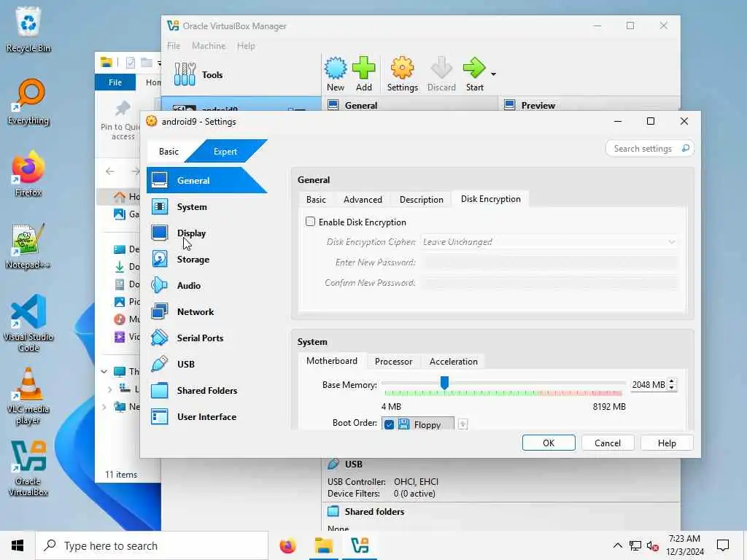
Task: Click the VirtualBox icon in the taskbar
Action: tap(360, 545)
